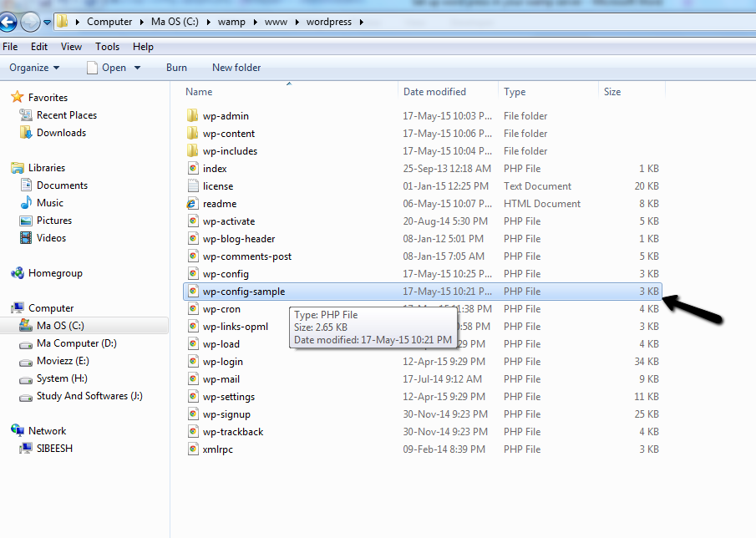Image resolution: width=756 pixels, height=538 pixels.
Task: Select the index PHP file icon
Action: tap(193, 168)
